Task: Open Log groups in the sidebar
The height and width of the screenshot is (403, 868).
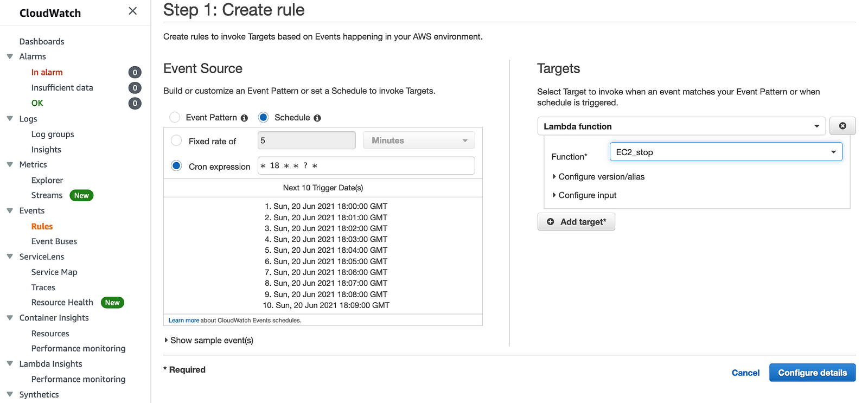Action: click(x=53, y=135)
